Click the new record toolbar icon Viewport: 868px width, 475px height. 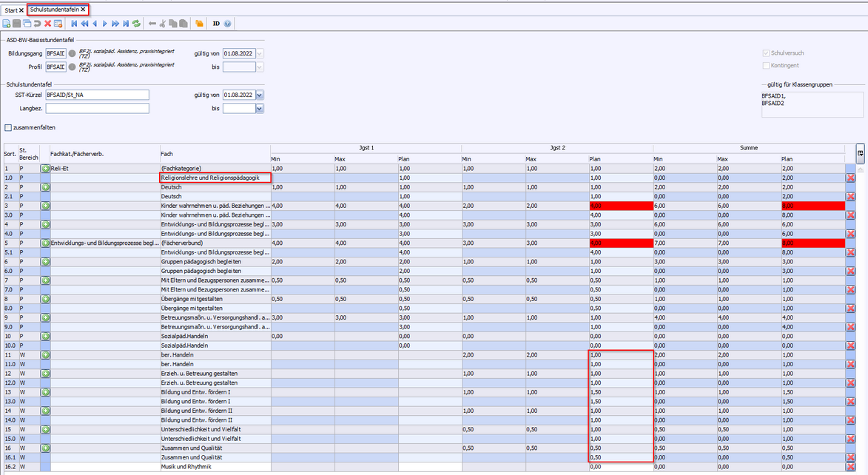click(x=7, y=24)
